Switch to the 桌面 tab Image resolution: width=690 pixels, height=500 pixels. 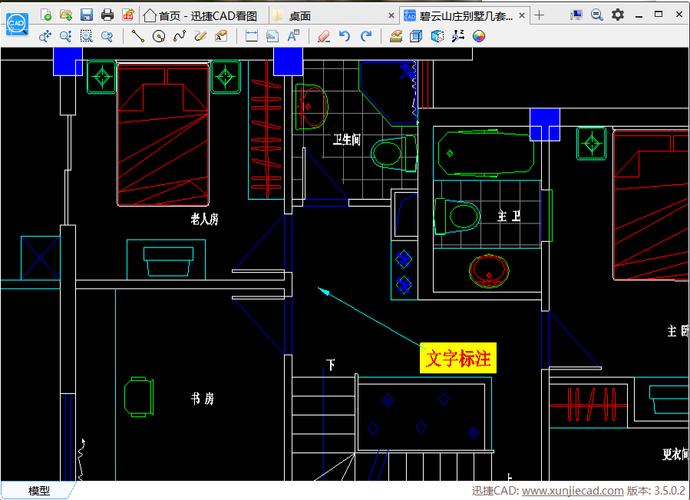299,15
